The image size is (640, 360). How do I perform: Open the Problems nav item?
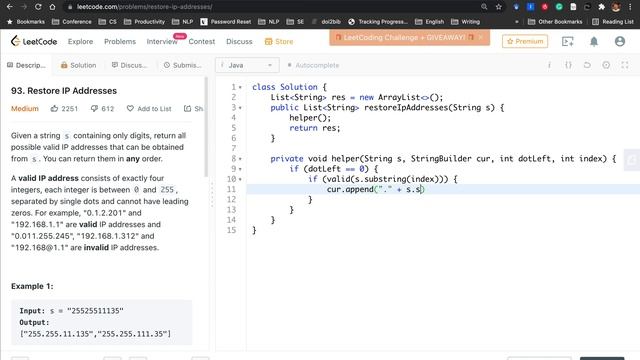click(x=120, y=42)
